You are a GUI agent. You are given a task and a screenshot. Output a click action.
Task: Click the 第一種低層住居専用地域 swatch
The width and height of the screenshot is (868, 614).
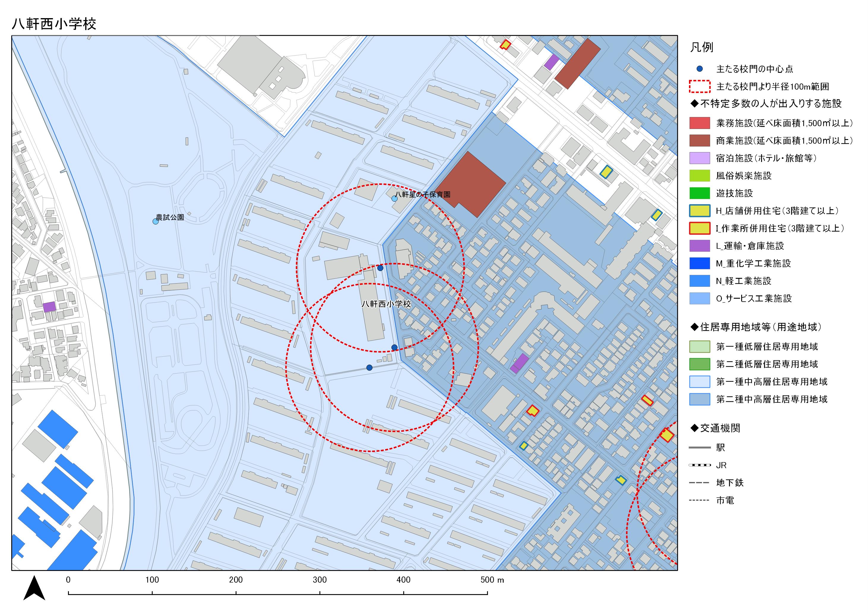click(699, 347)
